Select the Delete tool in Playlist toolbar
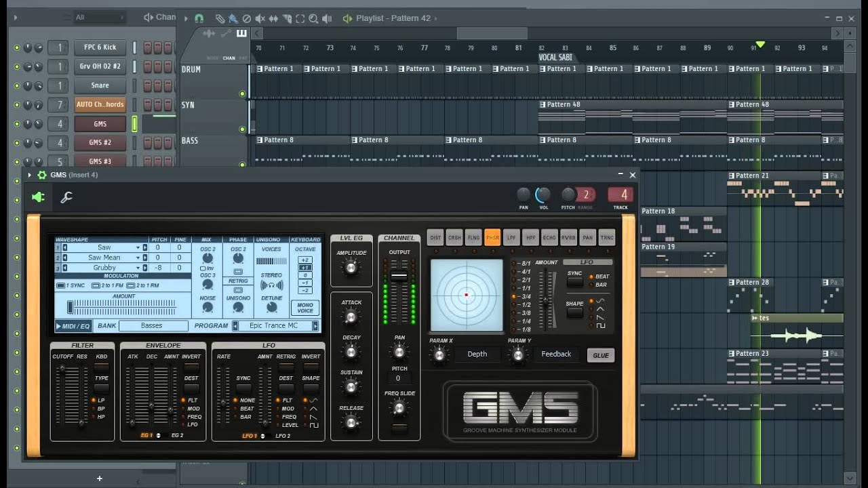The image size is (868, 488). click(247, 18)
